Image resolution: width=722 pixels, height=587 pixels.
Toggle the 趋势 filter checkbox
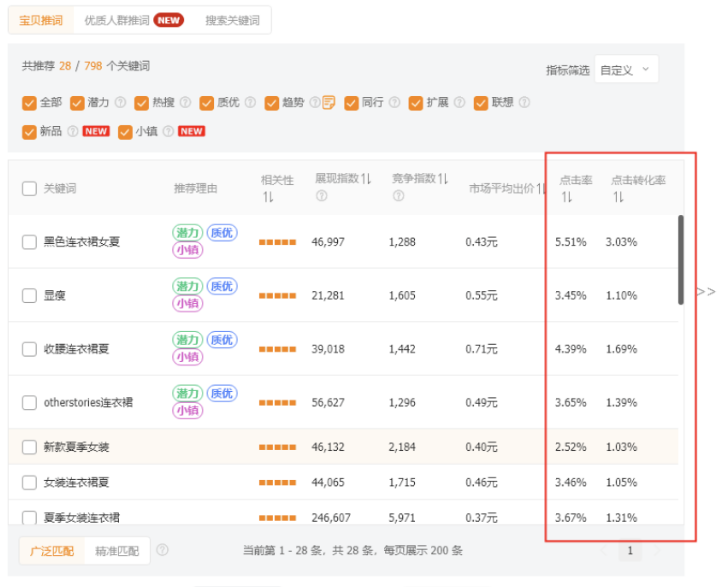pyautogui.click(x=272, y=103)
